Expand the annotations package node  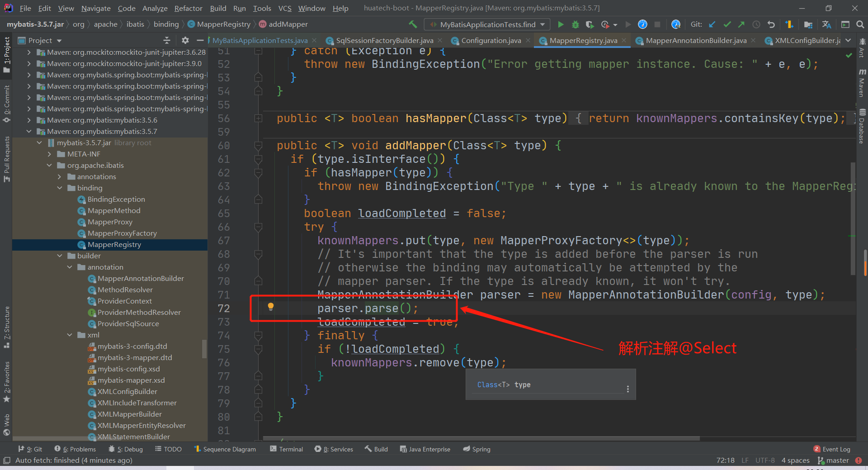tap(60, 177)
